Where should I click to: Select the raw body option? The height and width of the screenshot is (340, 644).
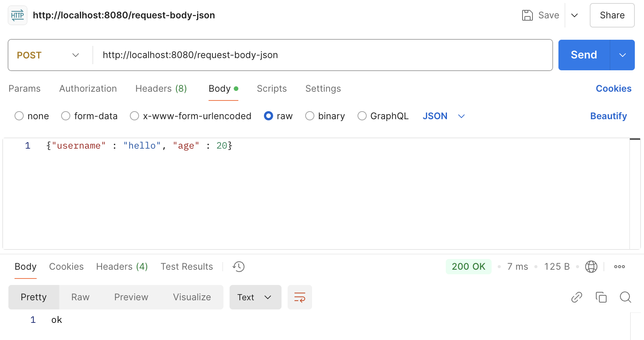269,116
